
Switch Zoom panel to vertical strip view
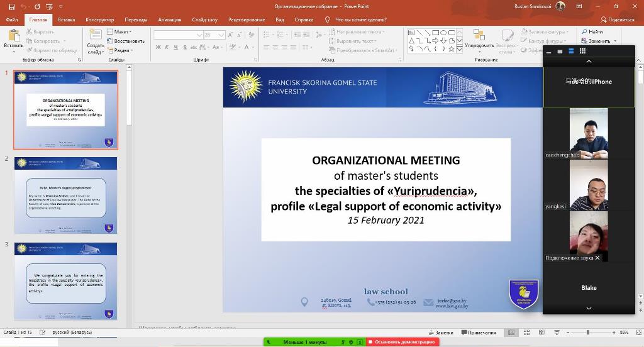[571, 51]
